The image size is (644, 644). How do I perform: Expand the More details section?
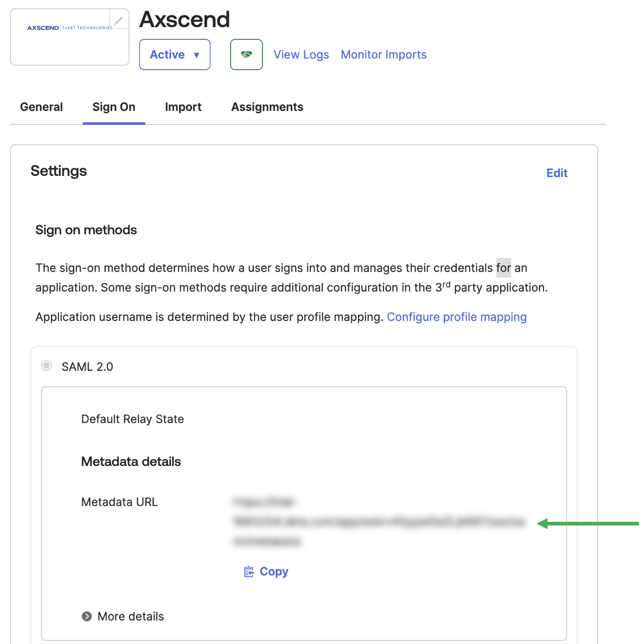87,616
